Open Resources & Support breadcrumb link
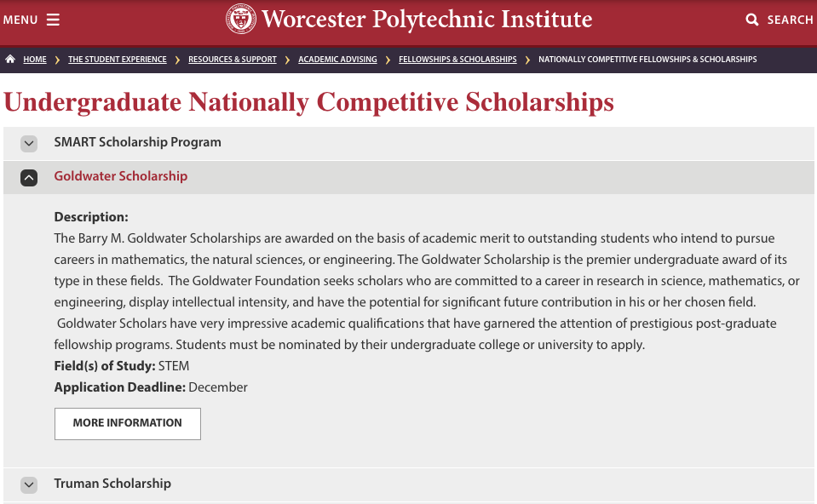Image resolution: width=817 pixels, height=504 pixels. (x=233, y=60)
